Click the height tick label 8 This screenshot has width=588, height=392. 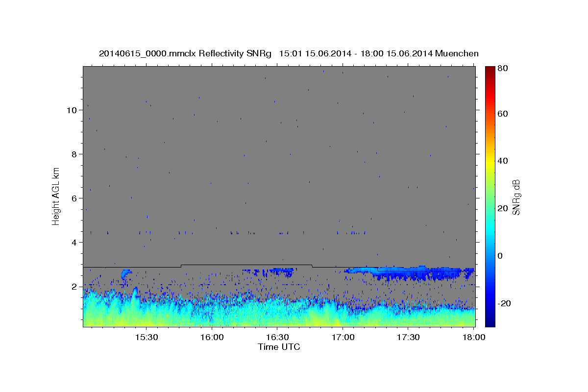point(74,154)
